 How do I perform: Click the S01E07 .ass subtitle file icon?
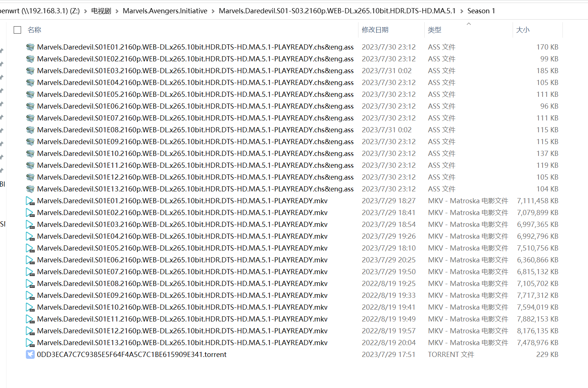pos(30,118)
